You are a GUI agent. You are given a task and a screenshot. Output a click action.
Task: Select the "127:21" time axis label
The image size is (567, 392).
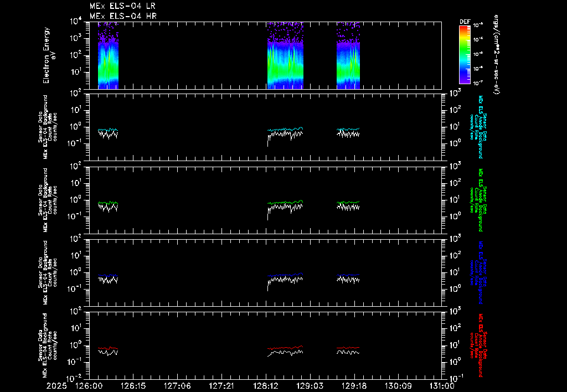click(x=221, y=386)
